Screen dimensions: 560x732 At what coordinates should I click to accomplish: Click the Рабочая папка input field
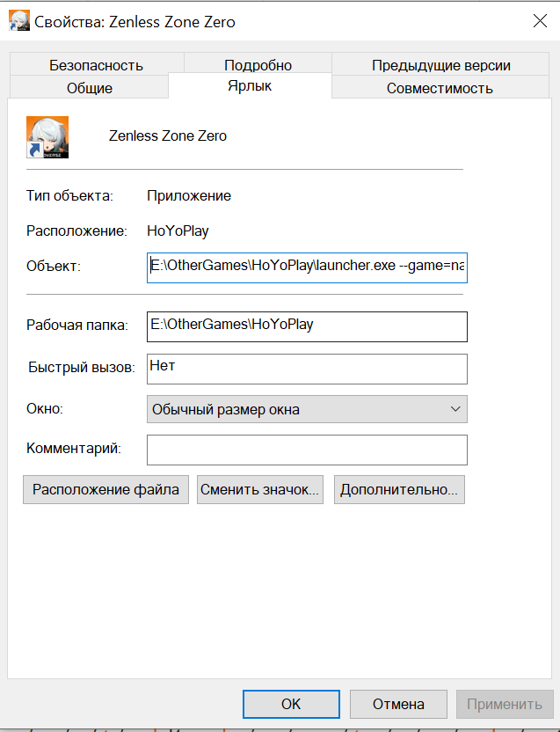(x=307, y=326)
